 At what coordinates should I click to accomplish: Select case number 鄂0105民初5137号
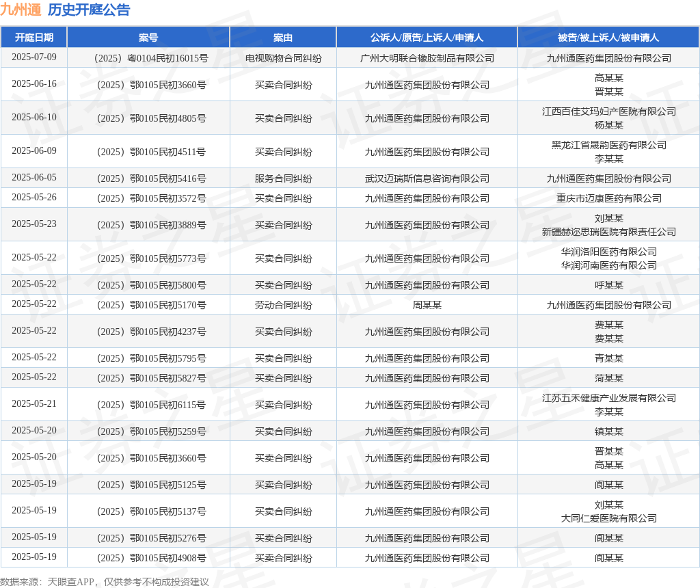151,512
